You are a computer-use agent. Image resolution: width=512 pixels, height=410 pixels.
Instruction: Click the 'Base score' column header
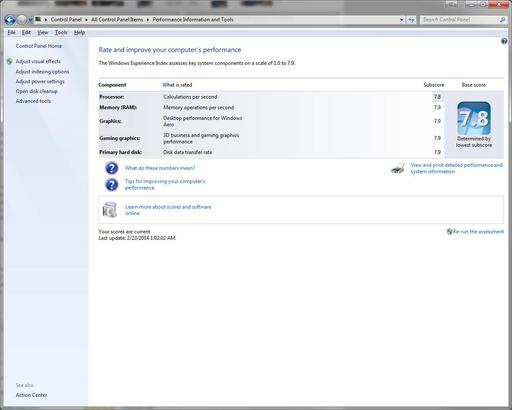pos(473,85)
